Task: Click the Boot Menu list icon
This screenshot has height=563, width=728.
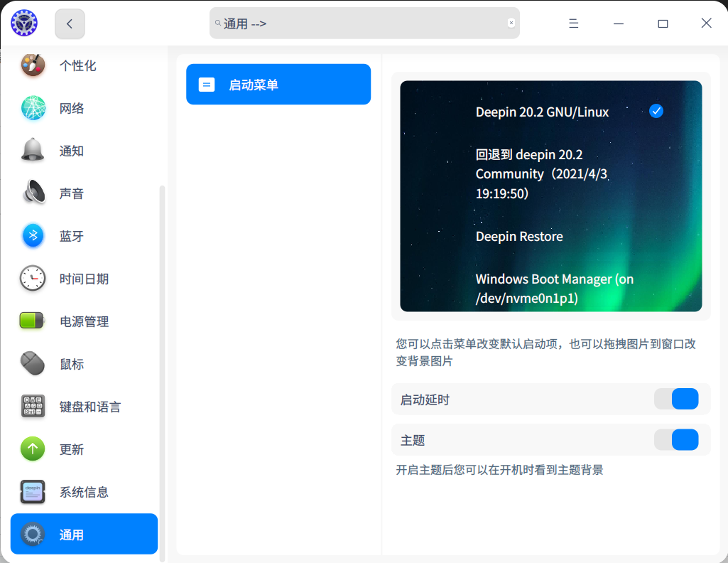Action: 207,85
